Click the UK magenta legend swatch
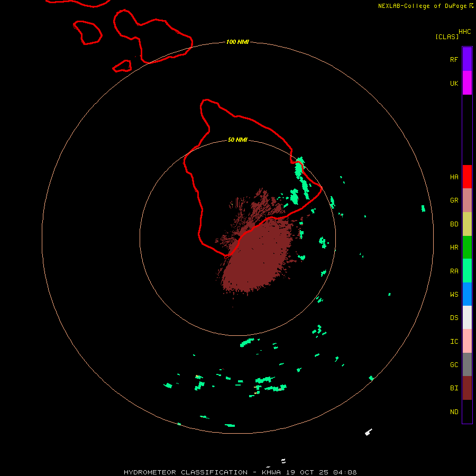Screen dimensions: 476x476 coord(467,83)
